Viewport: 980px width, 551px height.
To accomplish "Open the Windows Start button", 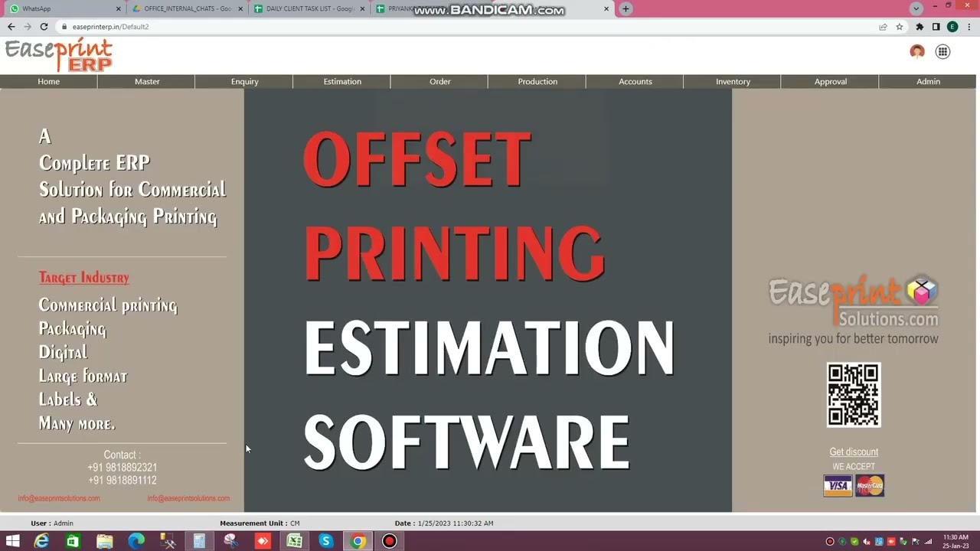I will click(x=12, y=541).
